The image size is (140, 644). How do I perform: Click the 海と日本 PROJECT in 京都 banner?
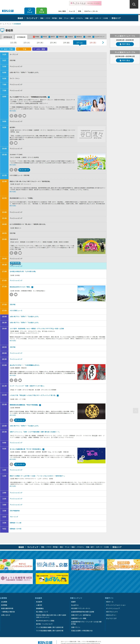(52, 565)
